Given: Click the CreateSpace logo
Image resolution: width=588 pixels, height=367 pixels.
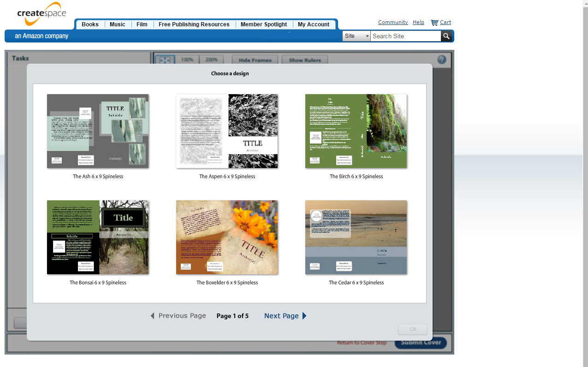Looking at the screenshot, I should coord(42,15).
